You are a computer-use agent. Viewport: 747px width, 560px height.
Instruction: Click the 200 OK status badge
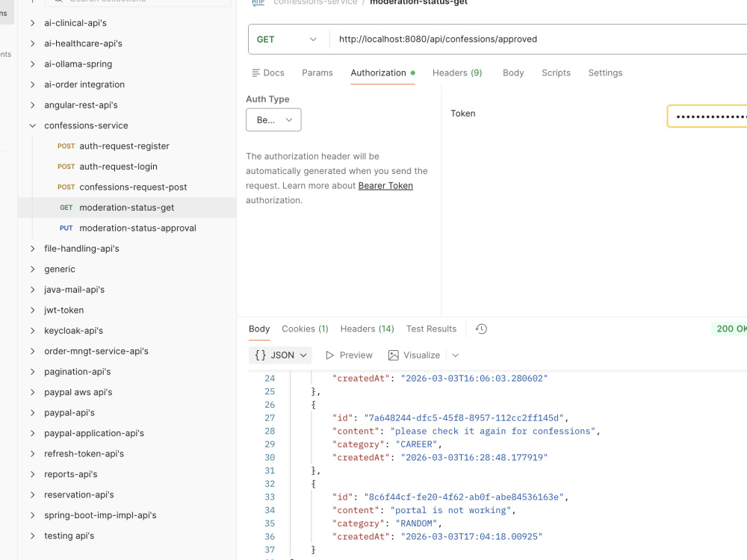click(730, 329)
